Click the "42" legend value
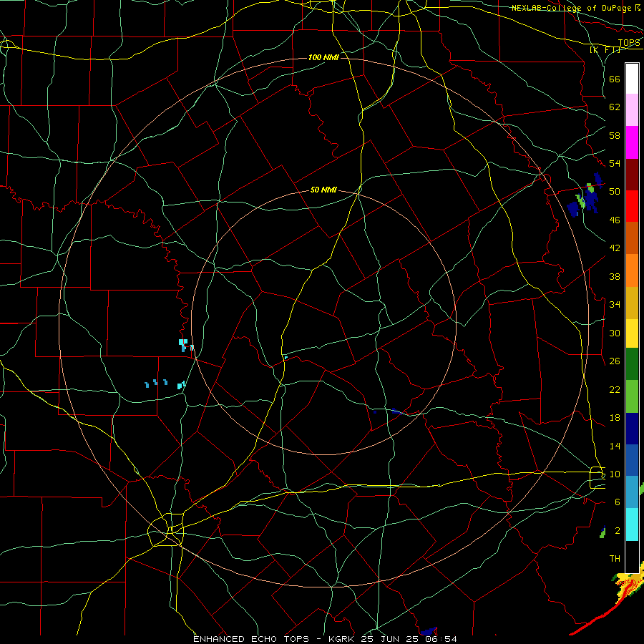 [615, 248]
